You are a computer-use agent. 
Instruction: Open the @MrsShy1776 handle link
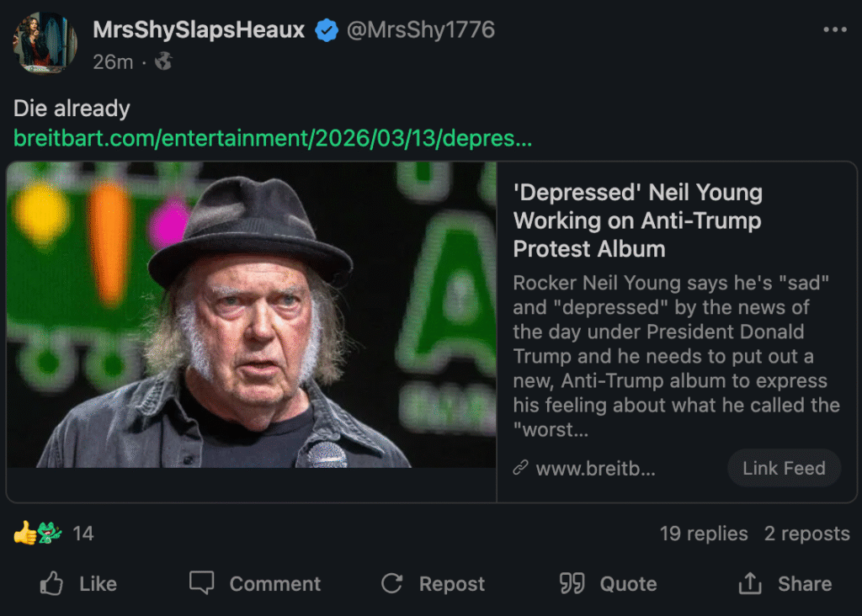click(421, 31)
